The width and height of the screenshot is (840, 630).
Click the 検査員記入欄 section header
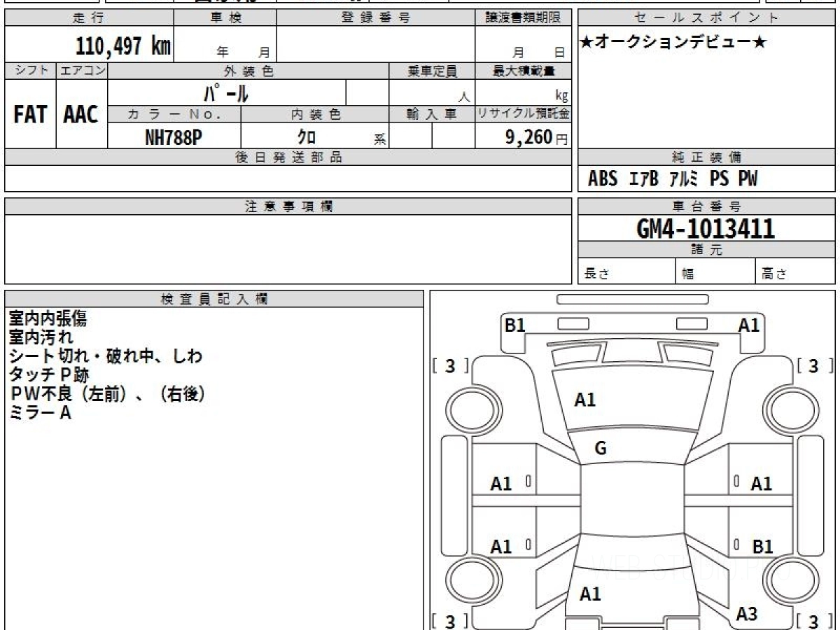click(214, 299)
